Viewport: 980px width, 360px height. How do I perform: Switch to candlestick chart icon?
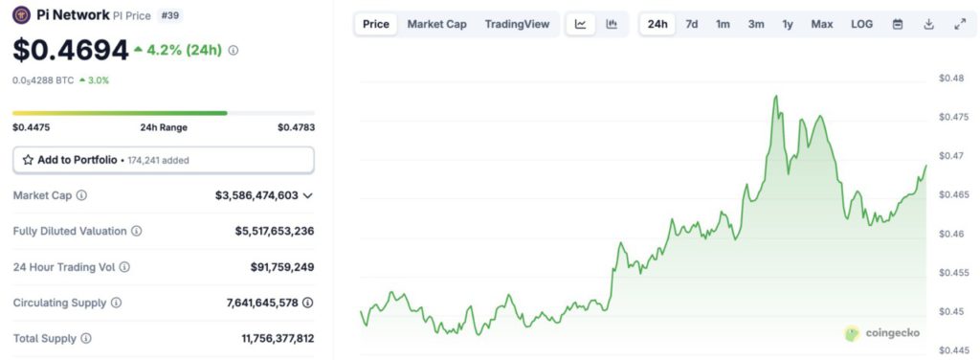612,24
